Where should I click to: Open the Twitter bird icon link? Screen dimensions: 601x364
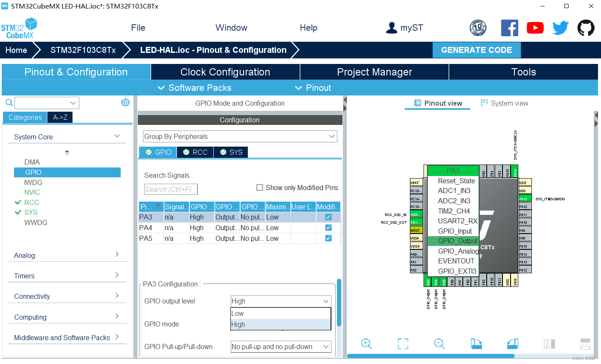[x=560, y=28]
